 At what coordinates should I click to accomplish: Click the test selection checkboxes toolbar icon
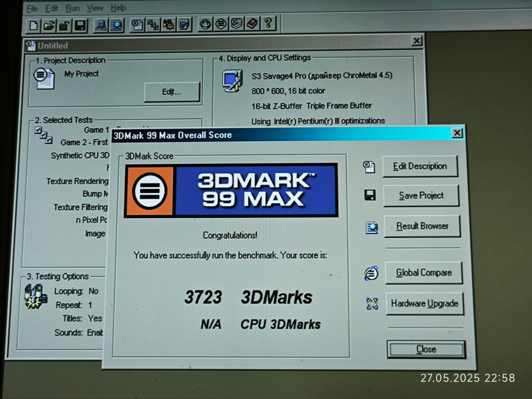153,25
